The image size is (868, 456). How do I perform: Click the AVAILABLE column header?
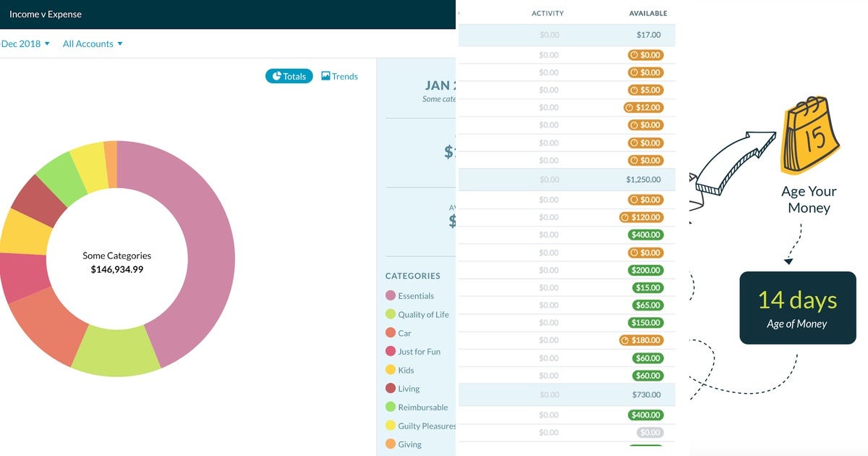pyautogui.click(x=647, y=12)
